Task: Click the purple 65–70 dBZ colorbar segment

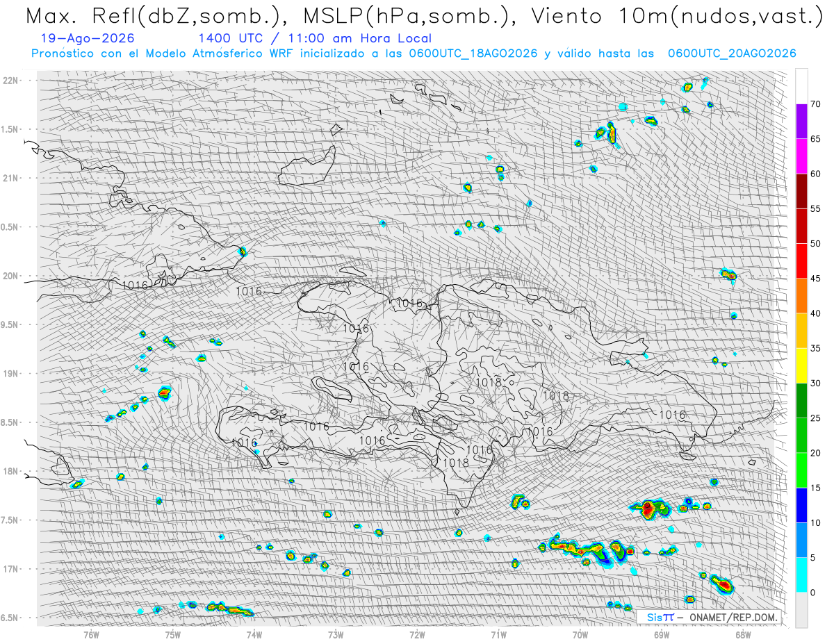Action: click(801, 122)
